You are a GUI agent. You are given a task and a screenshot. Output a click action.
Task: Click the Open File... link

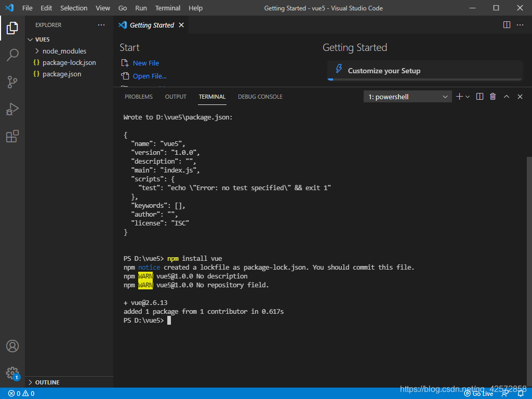tap(150, 76)
